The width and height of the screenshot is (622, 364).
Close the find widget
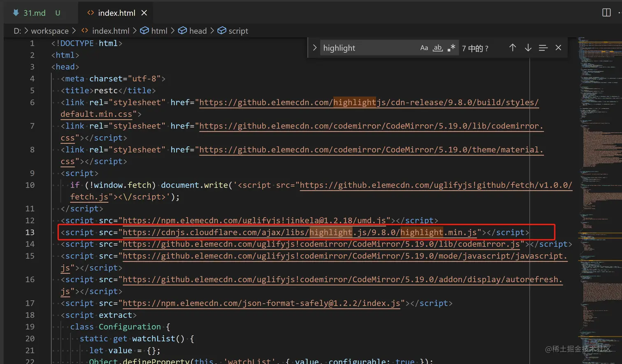tap(558, 48)
